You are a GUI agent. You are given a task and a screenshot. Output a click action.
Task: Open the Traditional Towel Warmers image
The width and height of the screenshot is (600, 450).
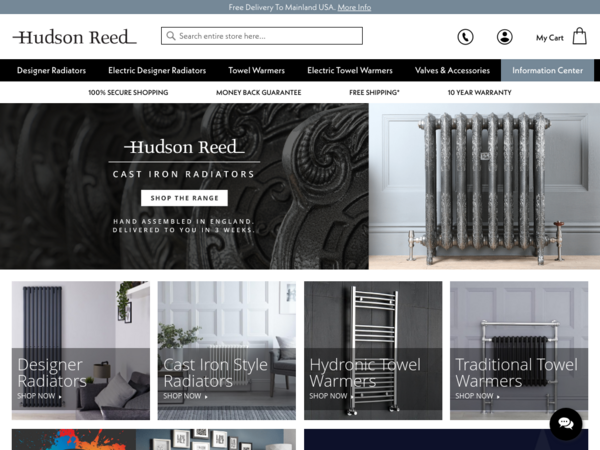coord(519,351)
